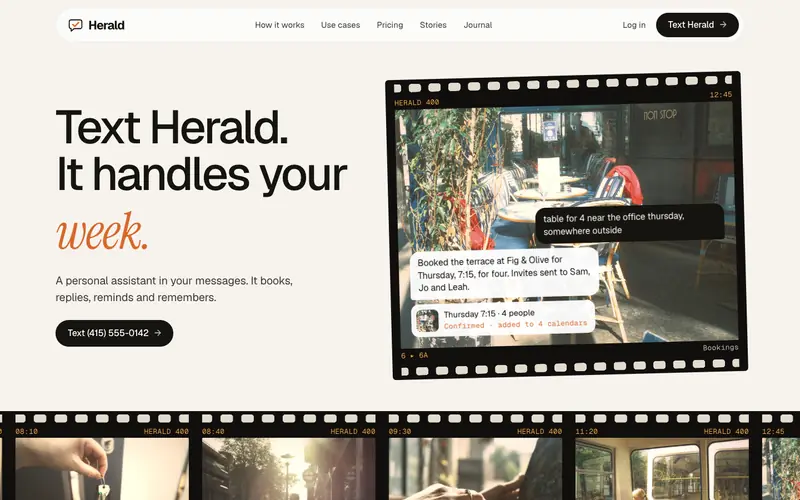Open the Pricing nav link
This screenshot has height=500, width=800.
click(x=390, y=25)
